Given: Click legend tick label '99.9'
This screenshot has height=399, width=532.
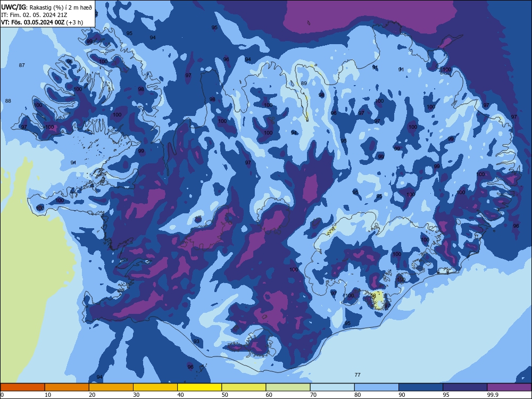Looking at the screenshot, I should pyautogui.click(x=493, y=395).
